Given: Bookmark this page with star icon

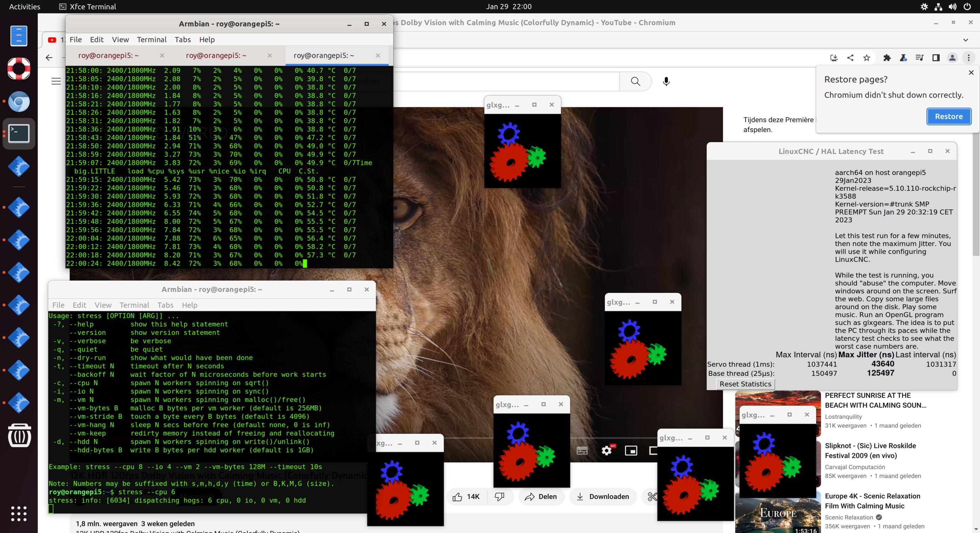Looking at the screenshot, I should [x=866, y=58].
